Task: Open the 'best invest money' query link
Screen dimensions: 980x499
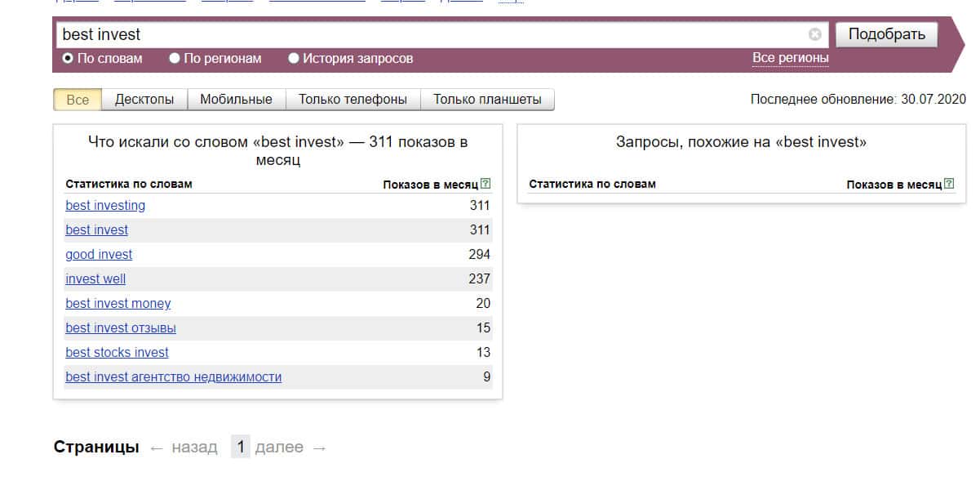Action: coord(118,303)
